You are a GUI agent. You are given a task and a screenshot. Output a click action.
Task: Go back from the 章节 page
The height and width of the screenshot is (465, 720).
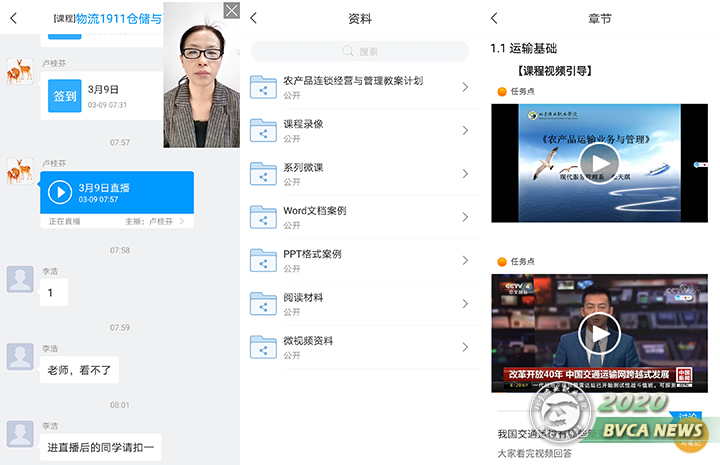pos(494,18)
